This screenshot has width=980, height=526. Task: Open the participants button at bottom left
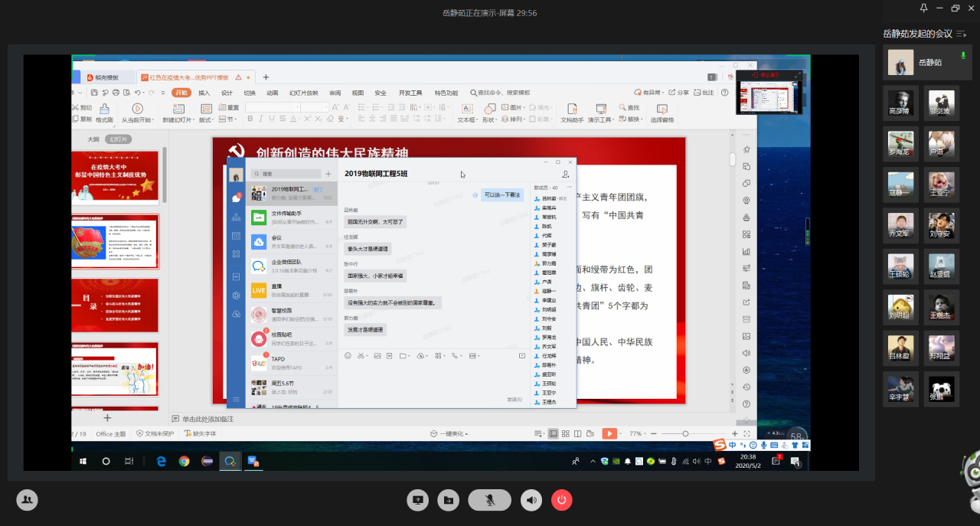tap(28, 499)
